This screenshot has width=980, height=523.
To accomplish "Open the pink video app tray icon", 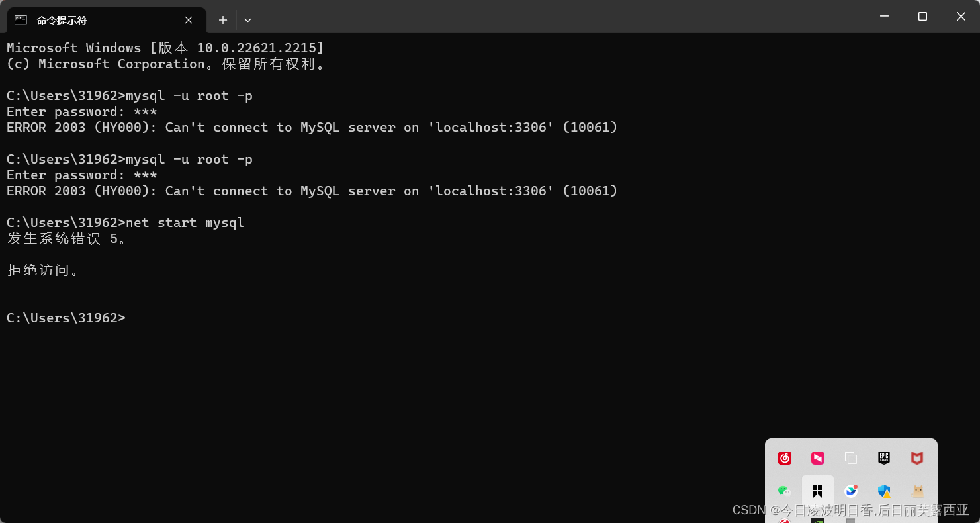I will coord(817,457).
